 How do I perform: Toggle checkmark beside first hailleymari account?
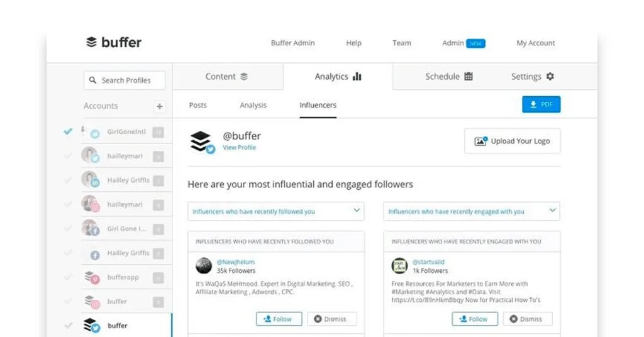[68, 156]
